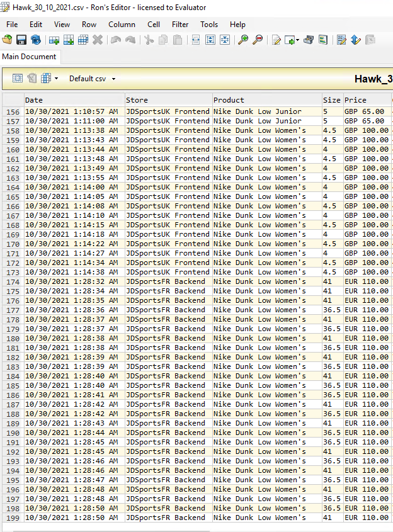Screen dimensions: 393x532
Task: Click the grayed tag icon in yellow bar
Action: point(32,78)
